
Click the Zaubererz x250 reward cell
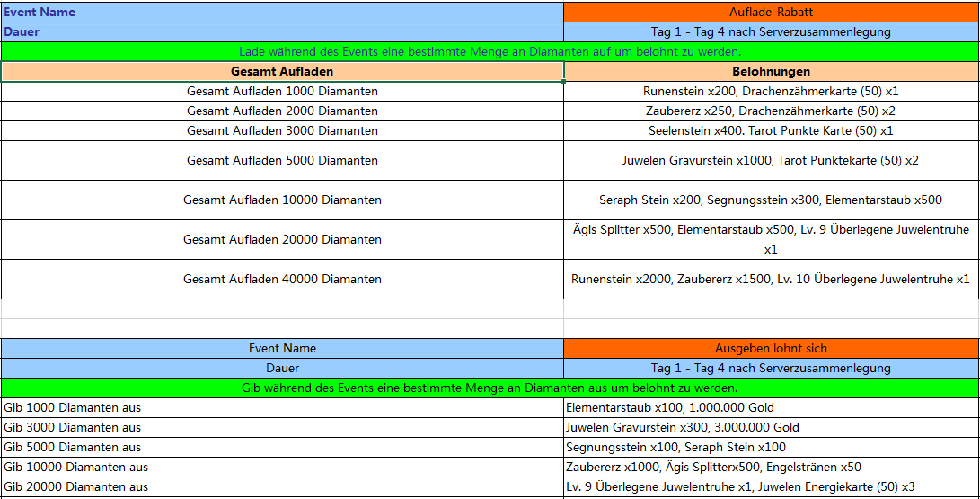coord(771,111)
